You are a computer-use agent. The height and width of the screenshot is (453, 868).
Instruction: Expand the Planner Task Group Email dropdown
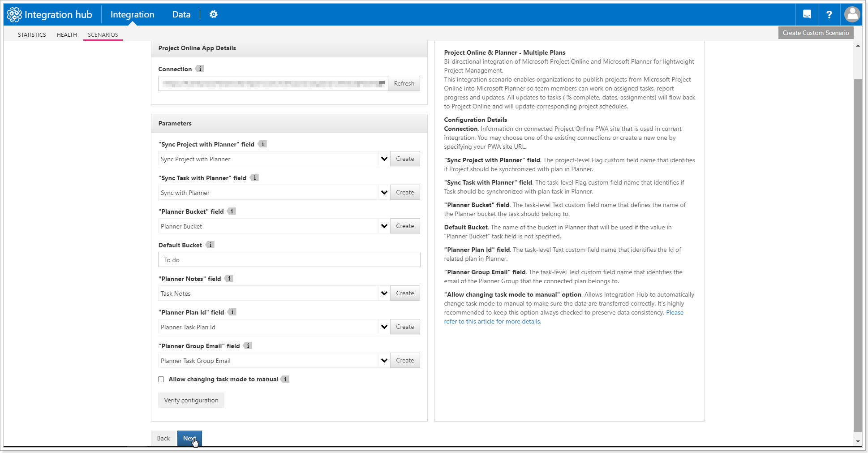click(x=384, y=360)
